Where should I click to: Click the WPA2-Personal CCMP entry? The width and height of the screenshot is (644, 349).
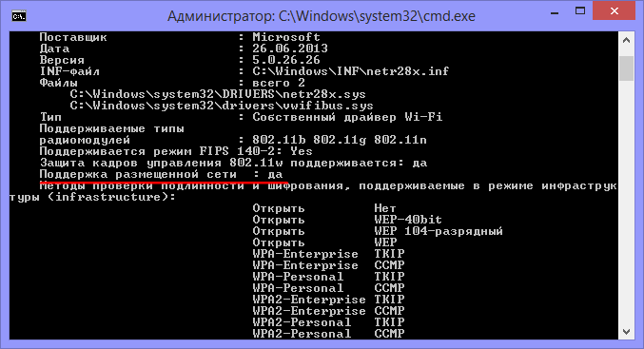(x=328, y=334)
